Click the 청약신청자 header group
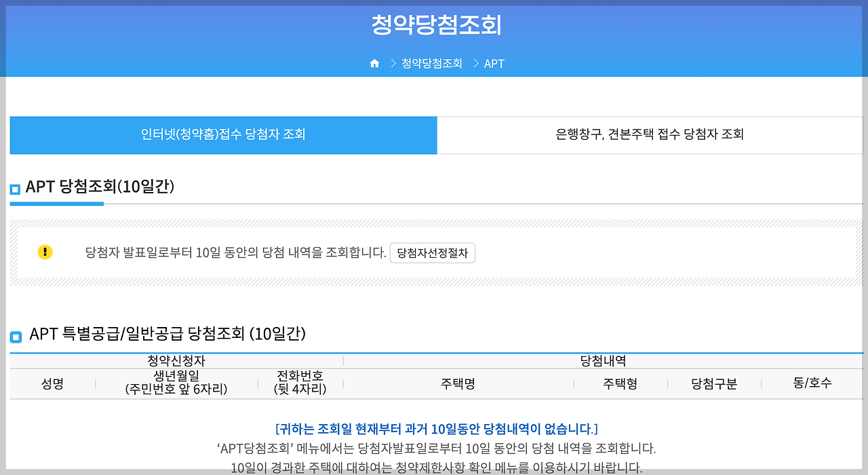Screen dimensions: 868x475 (176, 360)
